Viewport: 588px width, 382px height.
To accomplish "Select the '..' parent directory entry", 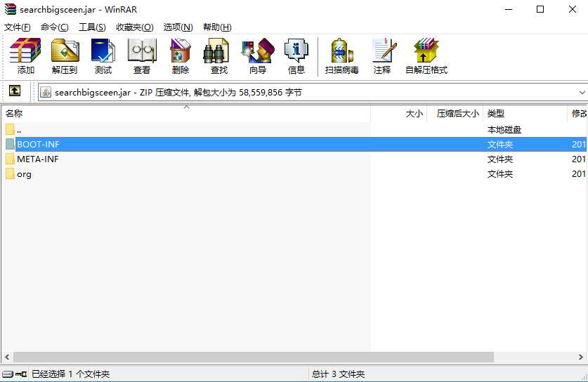I will 19,130.
